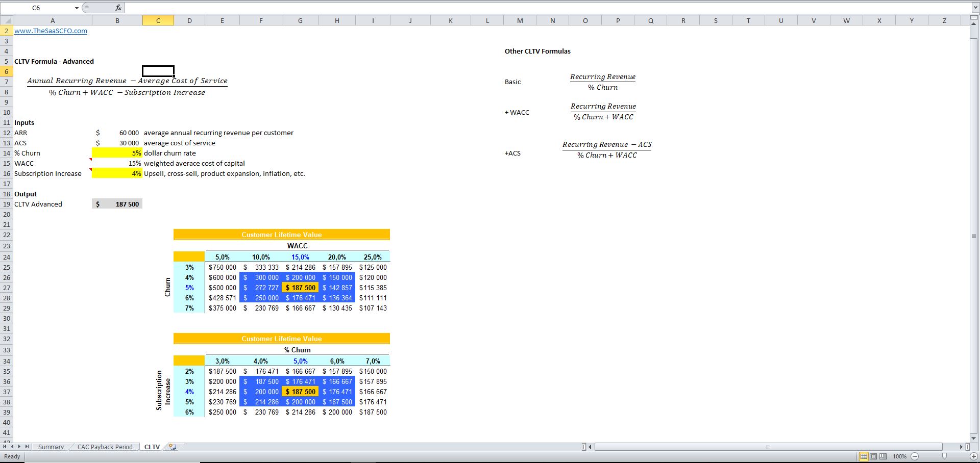Jump to the first sheet tab arrow
This screenshot has height=463, width=980.
4,447
